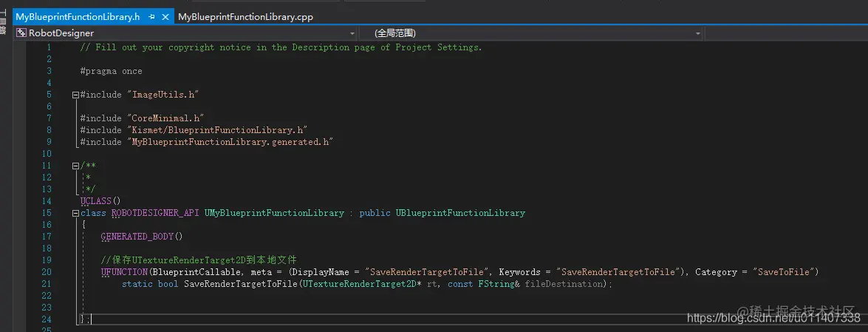
Task: Click line number 10 in the gutter
Action: (47, 154)
